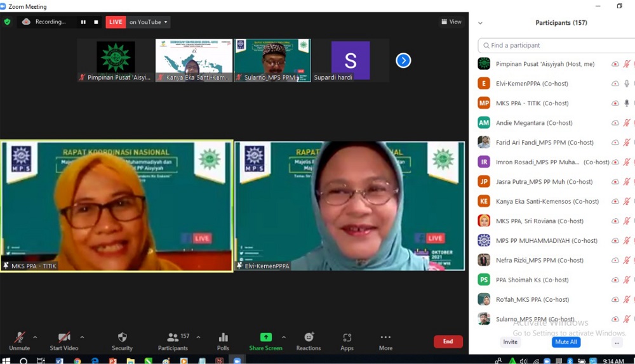Click the Invite button

pos(511,342)
